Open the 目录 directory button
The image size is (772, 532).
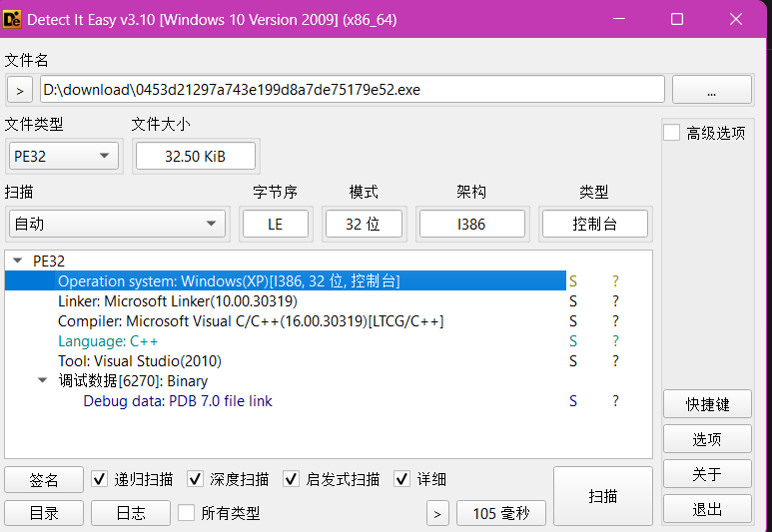point(44,513)
